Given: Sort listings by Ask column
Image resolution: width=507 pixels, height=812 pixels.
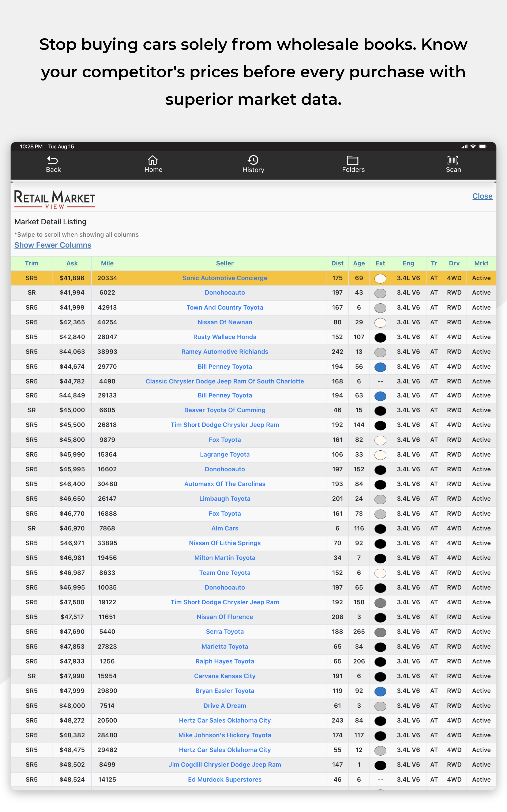Looking at the screenshot, I should pyautogui.click(x=72, y=263).
